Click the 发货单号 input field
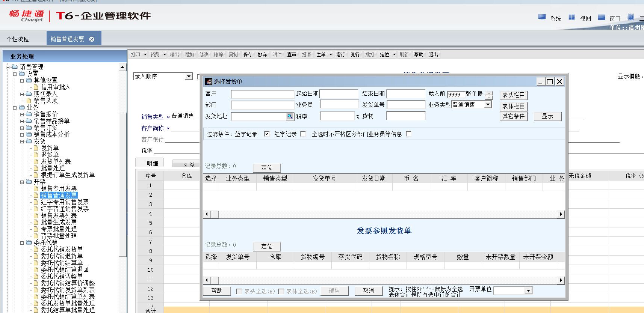The height and width of the screenshot is (313, 644). tap(406, 104)
